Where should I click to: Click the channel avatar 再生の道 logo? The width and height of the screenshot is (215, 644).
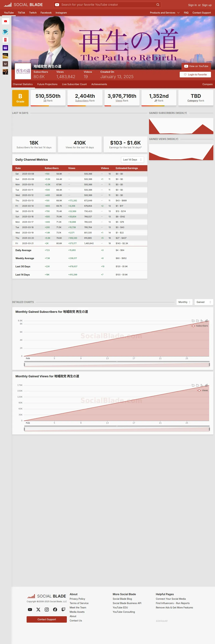(23, 71)
